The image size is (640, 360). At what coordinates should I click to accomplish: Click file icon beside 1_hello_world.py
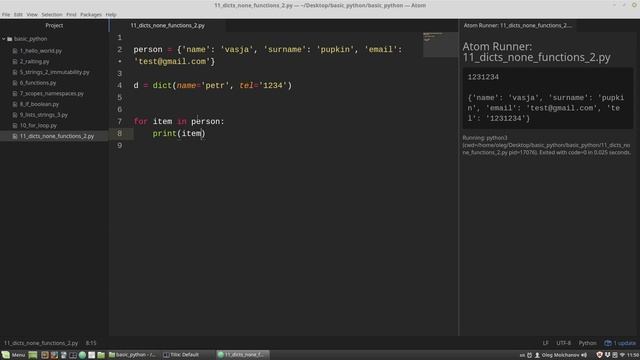tap(15, 51)
